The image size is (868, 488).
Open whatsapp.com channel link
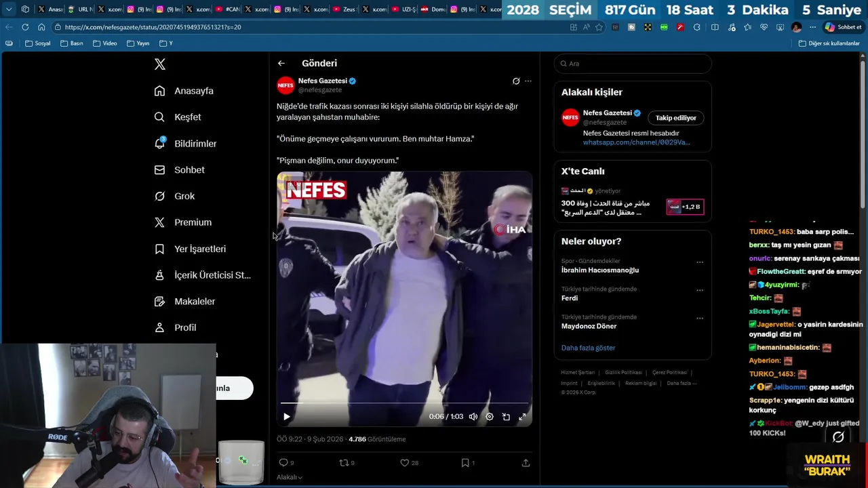click(636, 142)
